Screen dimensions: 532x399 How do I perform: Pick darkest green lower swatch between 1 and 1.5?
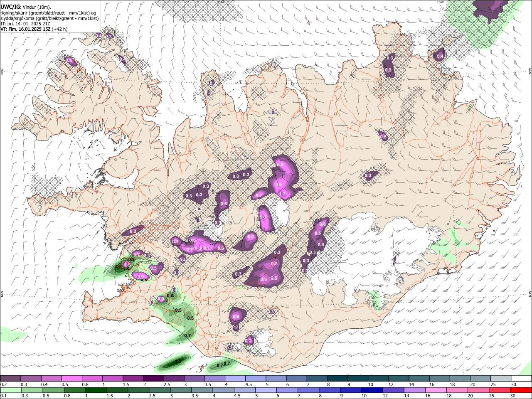point(96,390)
